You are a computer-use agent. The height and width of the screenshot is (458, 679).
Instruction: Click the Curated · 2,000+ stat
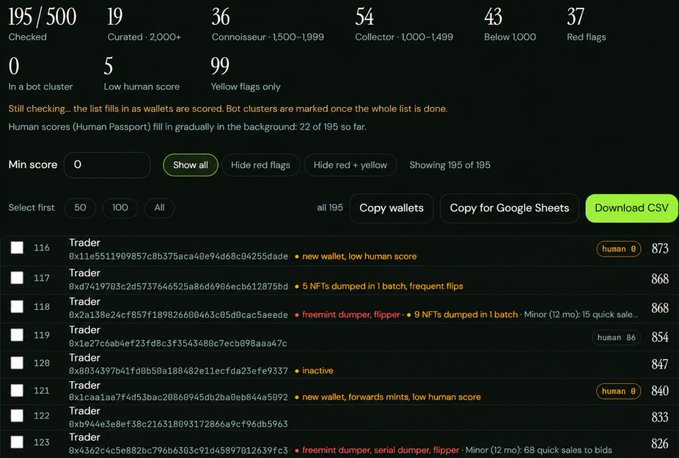click(144, 24)
